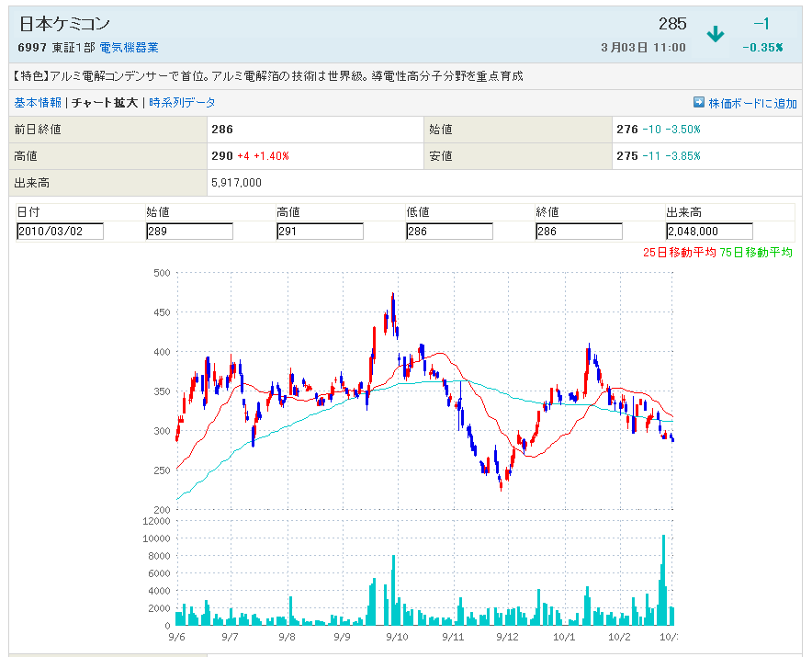Click the 始値 value 276 -10 -3.50%
The width and height of the screenshot is (812, 657).
point(659,130)
